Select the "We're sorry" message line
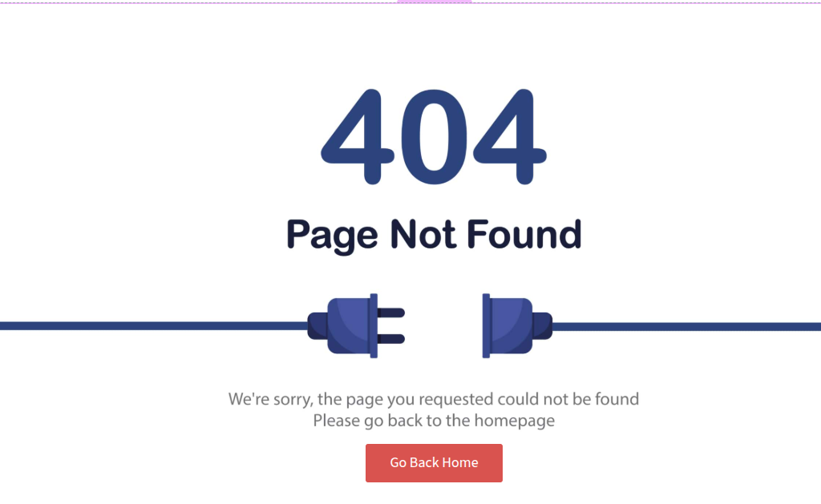The width and height of the screenshot is (821, 504). point(434,399)
